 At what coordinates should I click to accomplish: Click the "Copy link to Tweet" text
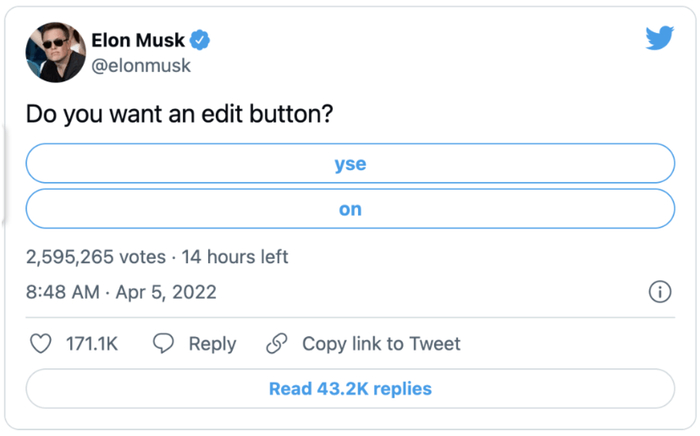(381, 344)
